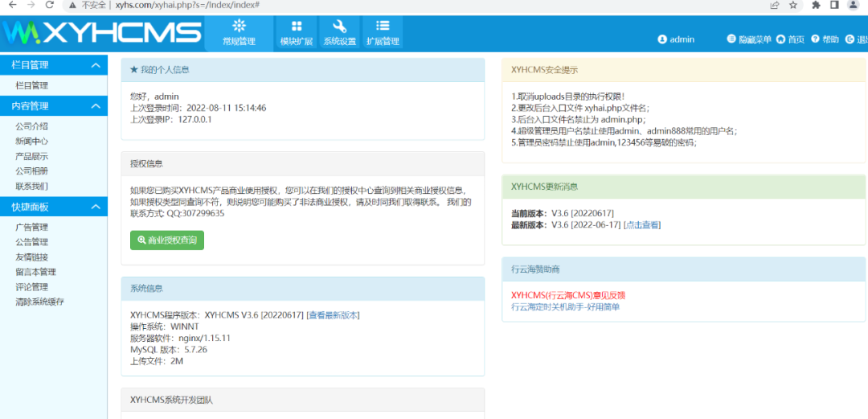Click the 授权信息 panel header
868x419 pixels.
(303, 163)
